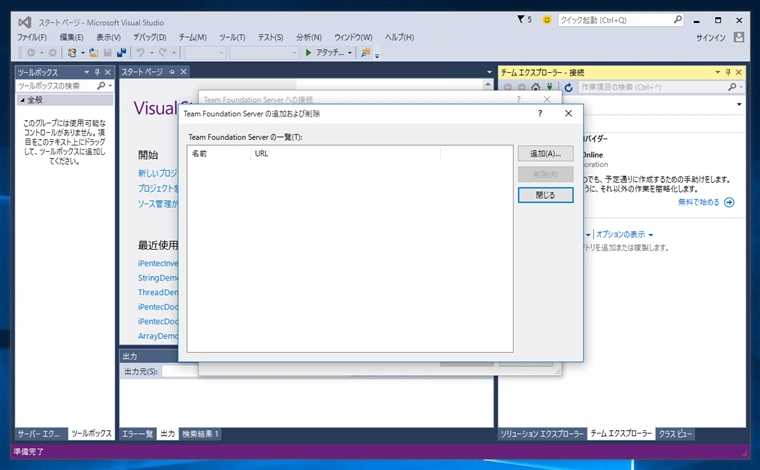This screenshot has width=760, height=470.
Task: Open the チーム(M) menu
Action: [192, 37]
